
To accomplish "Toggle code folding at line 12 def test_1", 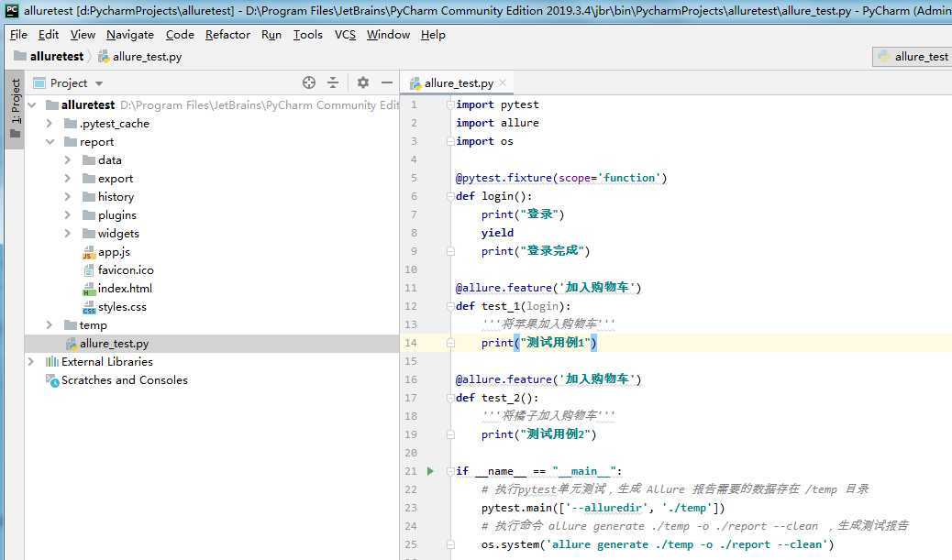I will pos(450,306).
